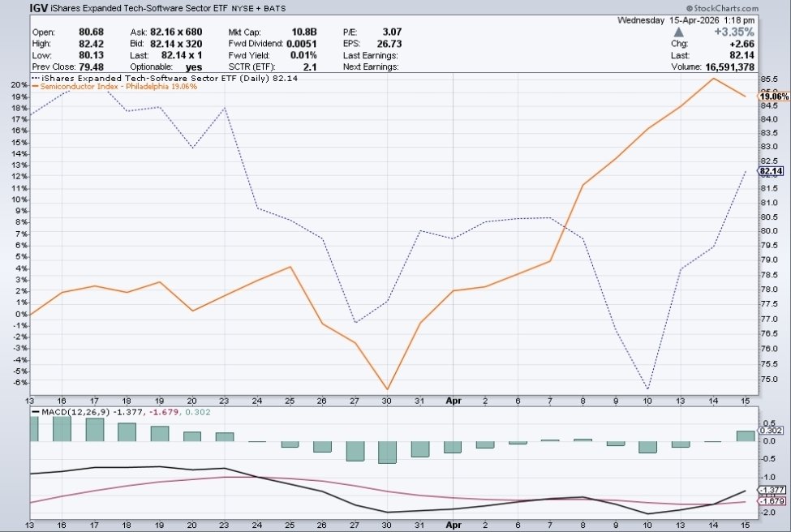Screen dimensions: 791x532
Task: Click the StockCharts.com watermark label
Action: click(x=722, y=8)
